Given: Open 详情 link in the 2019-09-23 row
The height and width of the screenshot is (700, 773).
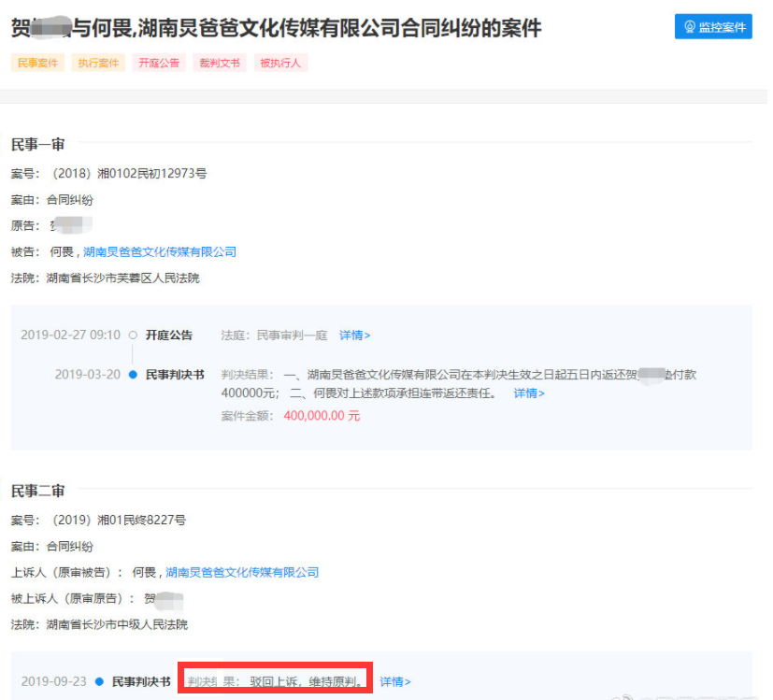Looking at the screenshot, I should click(394, 681).
